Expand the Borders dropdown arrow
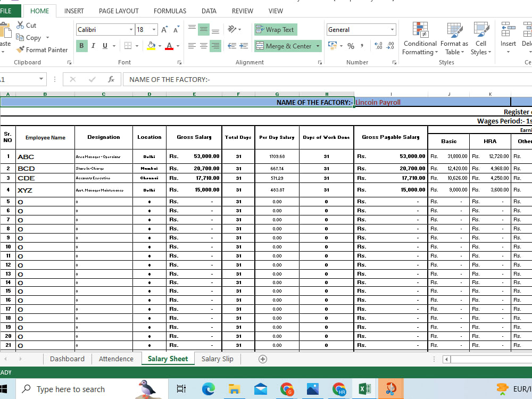This screenshot has width=532, height=399. click(137, 46)
